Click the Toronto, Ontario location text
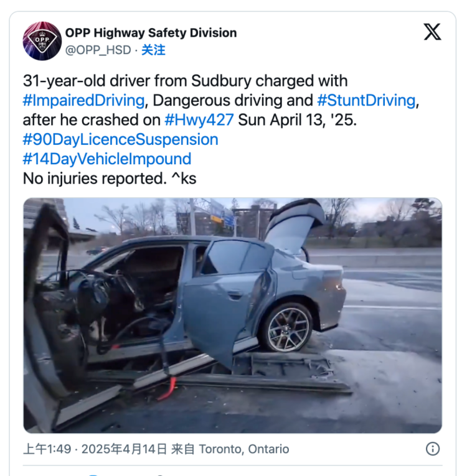The image size is (467, 476). [244, 449]
